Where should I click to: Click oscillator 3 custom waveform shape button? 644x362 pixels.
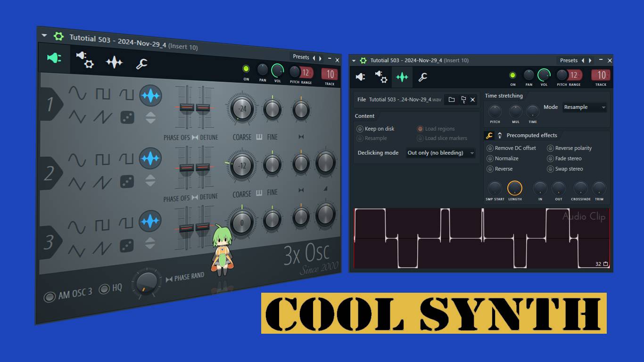click(150, 221)
